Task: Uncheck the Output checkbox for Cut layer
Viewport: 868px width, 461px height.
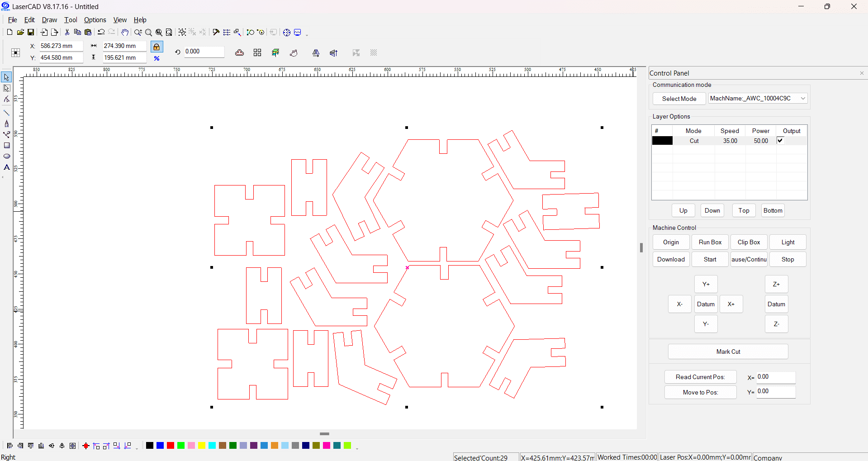Action: pyautogui.click(x=780, y=140)
